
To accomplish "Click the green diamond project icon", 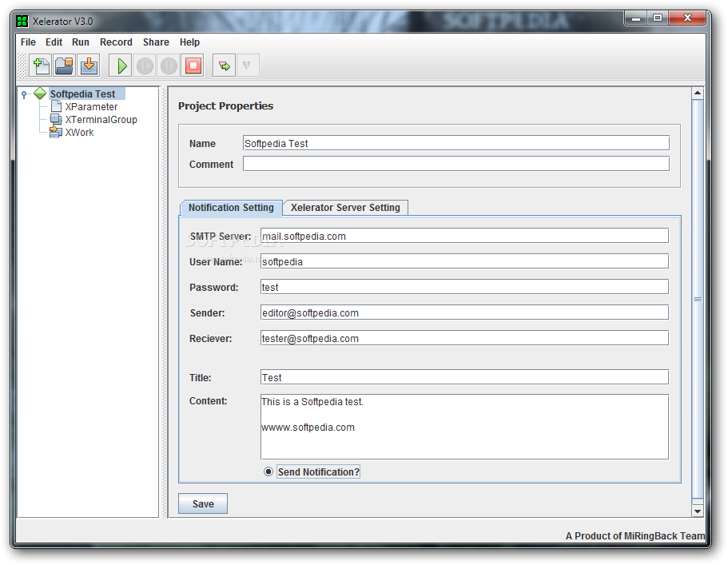I will (x=40, y=94).
